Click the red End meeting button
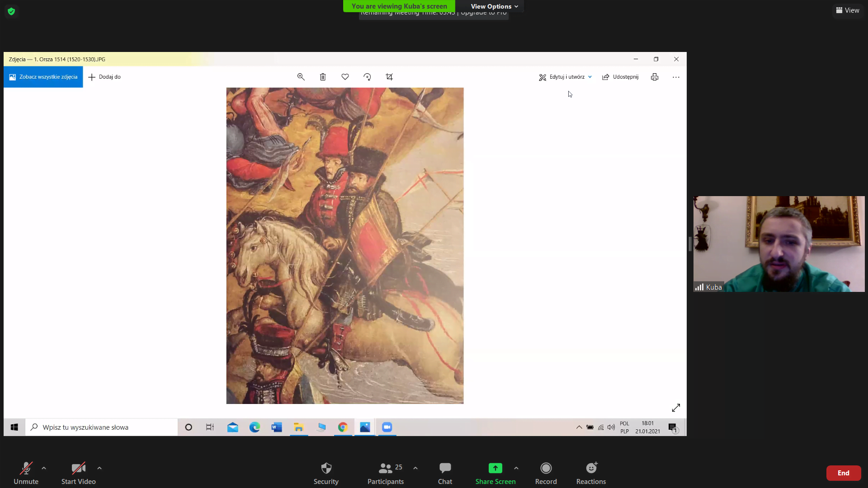The width and height of the screenshot is (868, 488). [x=844, y=473]
